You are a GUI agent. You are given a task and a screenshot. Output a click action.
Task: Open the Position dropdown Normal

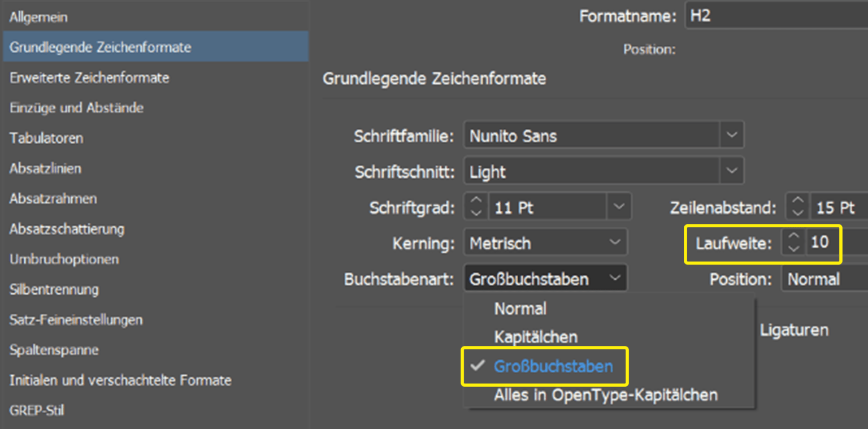point(824,279)
